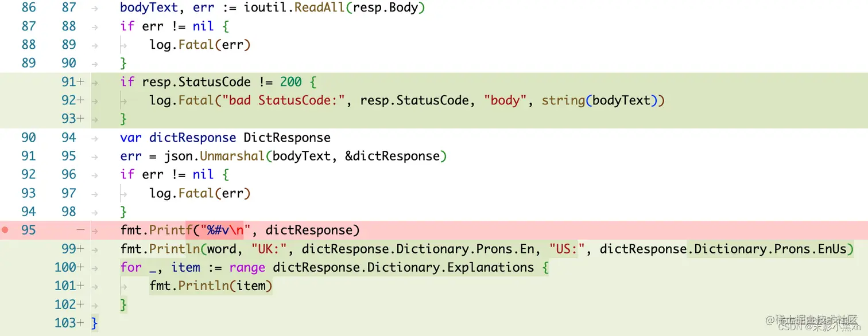
Task: Click new line number 96
Action: [68, 174]
